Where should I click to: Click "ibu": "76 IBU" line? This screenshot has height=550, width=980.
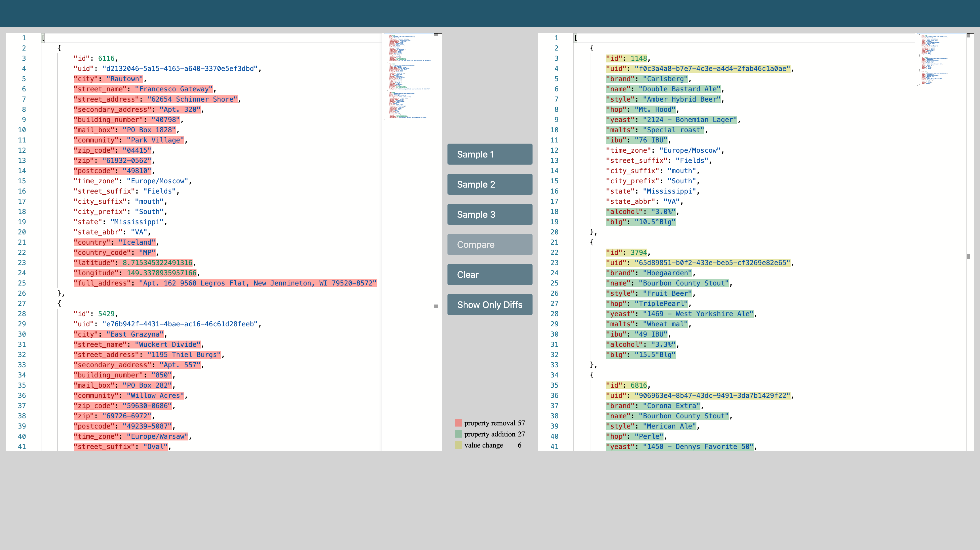tap(637, 140)
